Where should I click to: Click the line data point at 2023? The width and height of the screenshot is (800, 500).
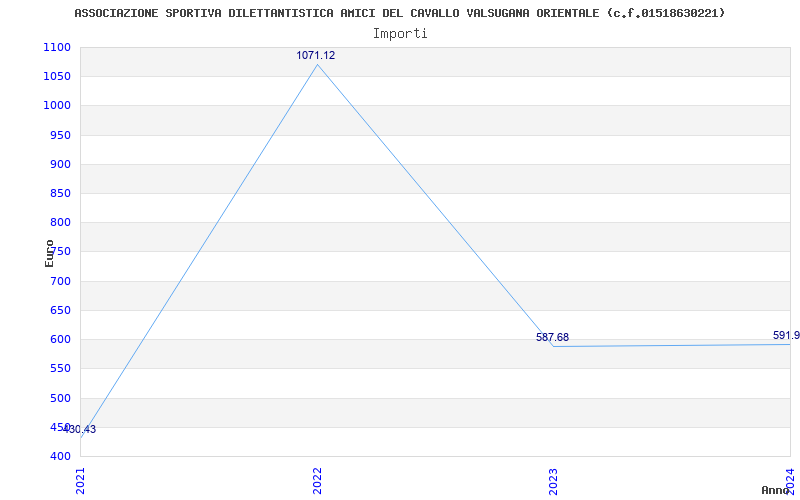554,346
